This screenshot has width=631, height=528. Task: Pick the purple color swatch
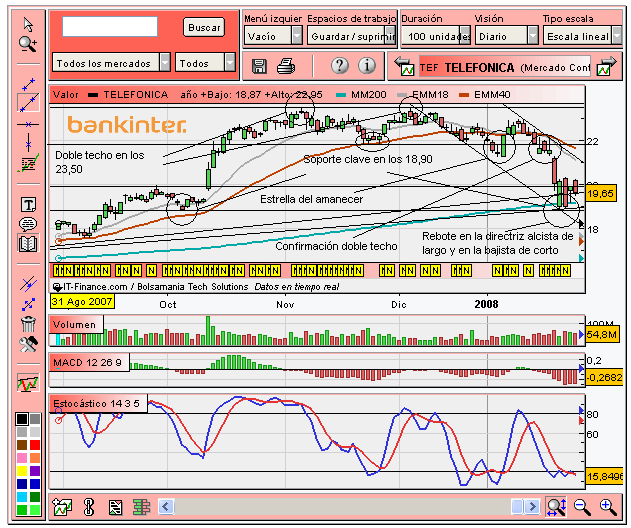(35, 471)
